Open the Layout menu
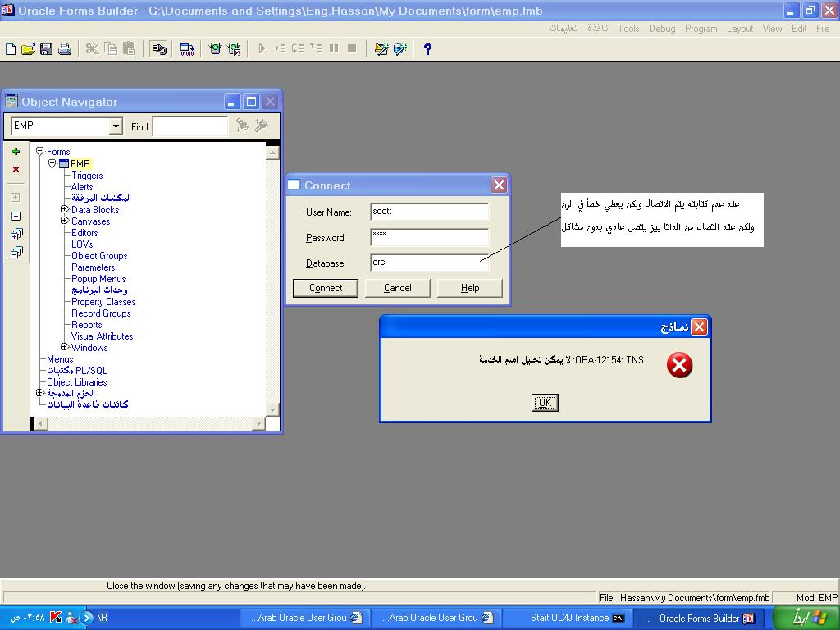This screenshot has width=840, height=630. (x=739, y=29)
